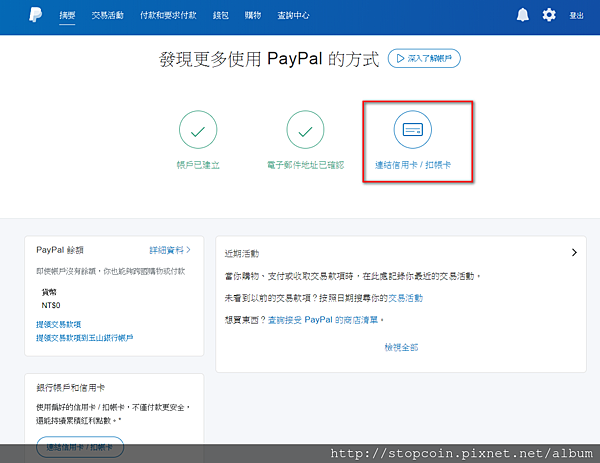The height and width of the screenshot is (463, 600).
Task: Open 詳細資料 link for PayPal balance
Action: point(170,250)
